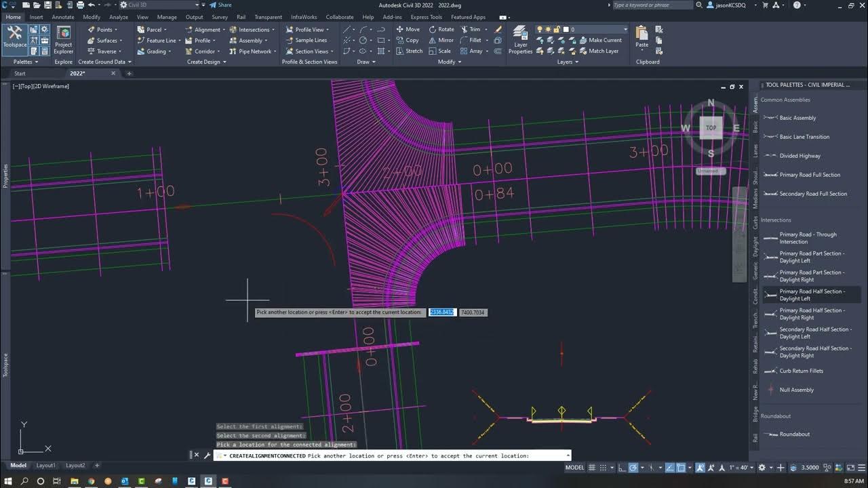Click the highlighted X coordinate input box
868x488 pixels.
tap(441, 312)
